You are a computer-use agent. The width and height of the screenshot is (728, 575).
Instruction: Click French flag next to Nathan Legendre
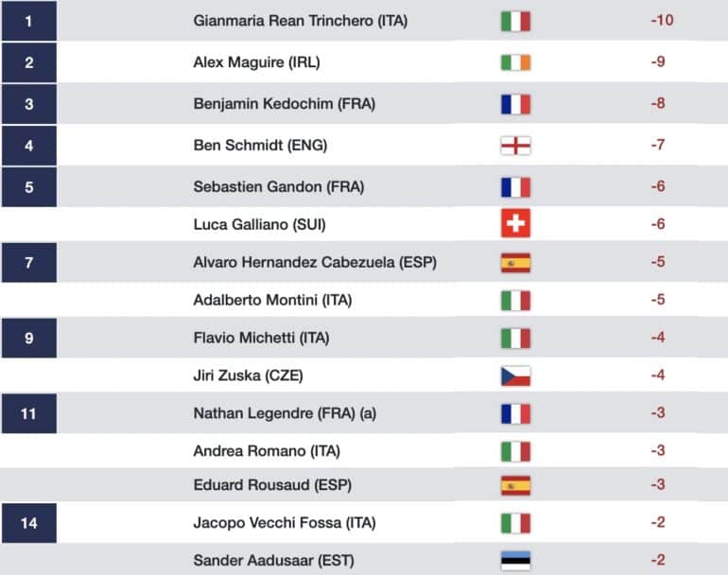click(515, 414)
